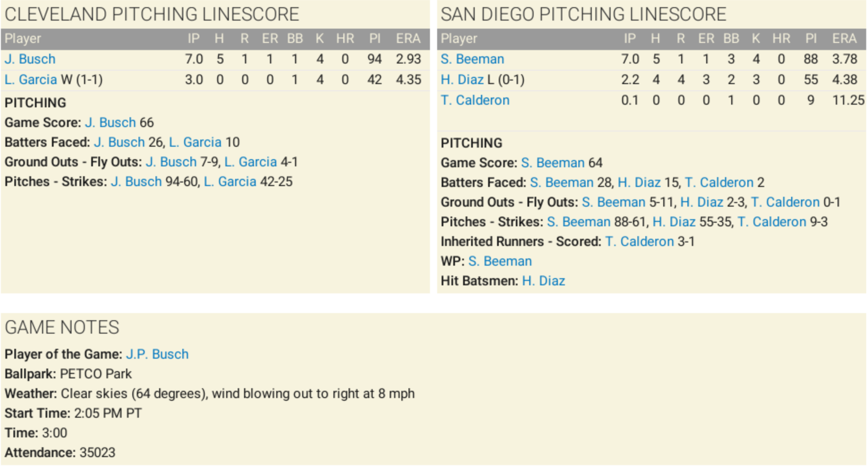This screenshot has width=868, height=466.
Task: Click ERA column header in Cleveland pitching table
Action: point(408,39)
